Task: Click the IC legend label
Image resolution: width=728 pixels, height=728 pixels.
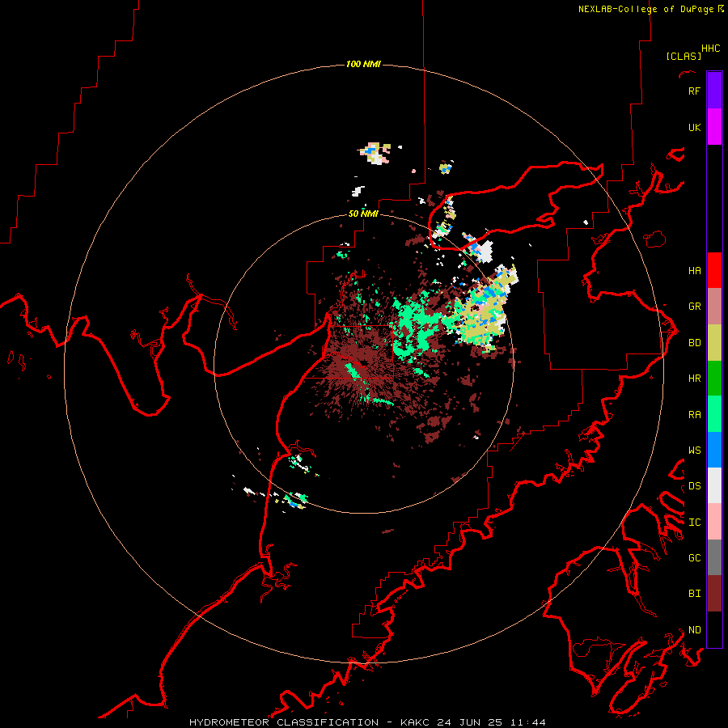Action: tap(694, 523)
